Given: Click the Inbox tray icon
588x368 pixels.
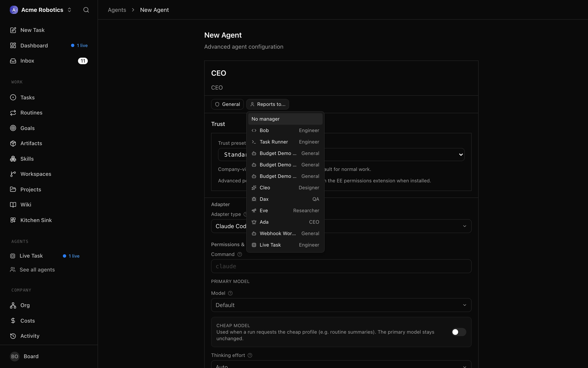Looking at the screenshot, I should pos(13,61).
